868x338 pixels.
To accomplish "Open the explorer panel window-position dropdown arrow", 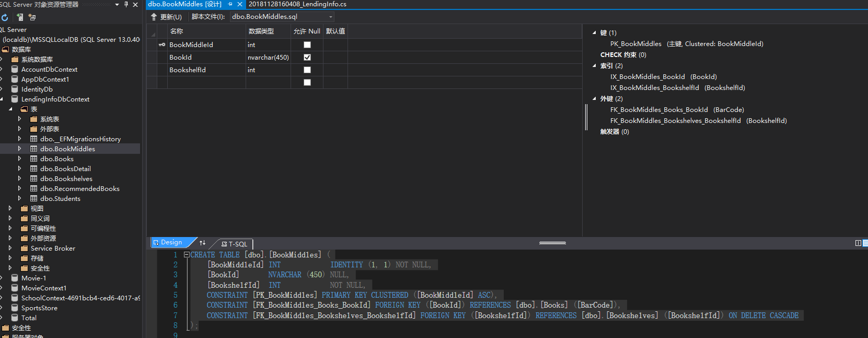I will [117, 5].
